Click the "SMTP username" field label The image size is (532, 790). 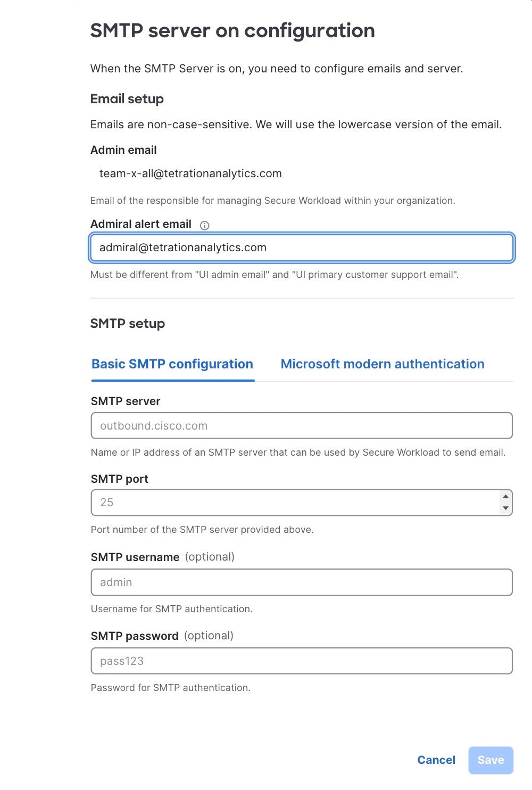click(135, 557)
